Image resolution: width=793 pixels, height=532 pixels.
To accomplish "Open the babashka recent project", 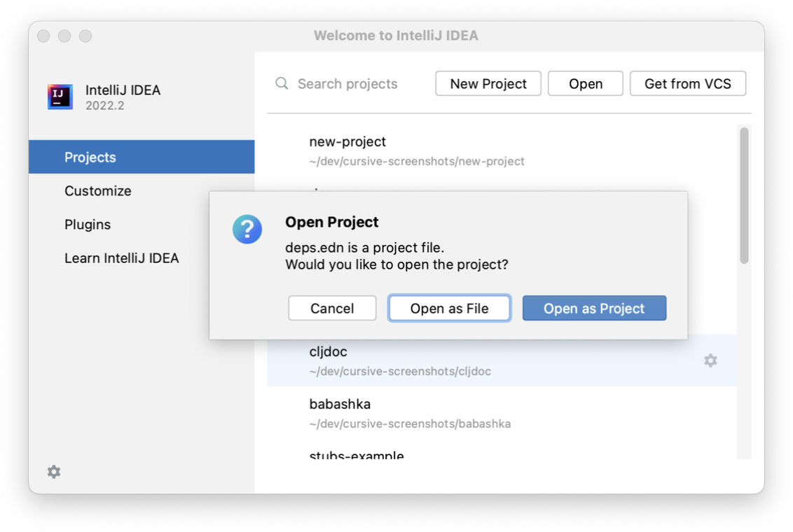I will [502, 413].
